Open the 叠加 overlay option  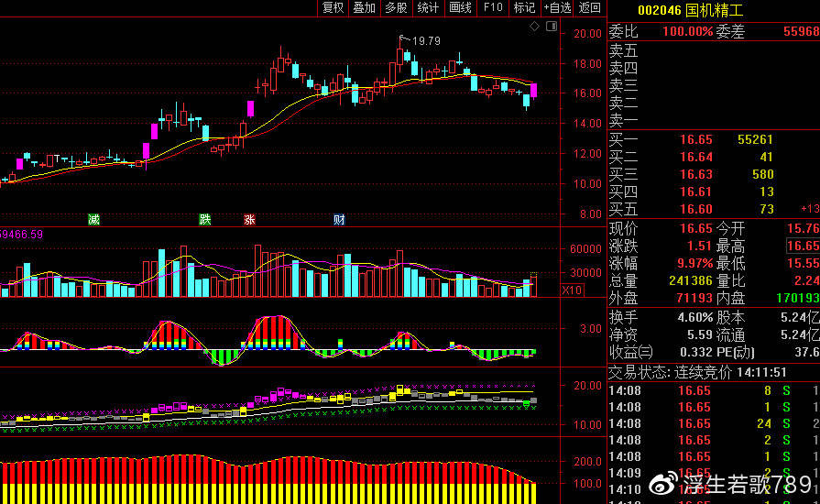point(365,8)
